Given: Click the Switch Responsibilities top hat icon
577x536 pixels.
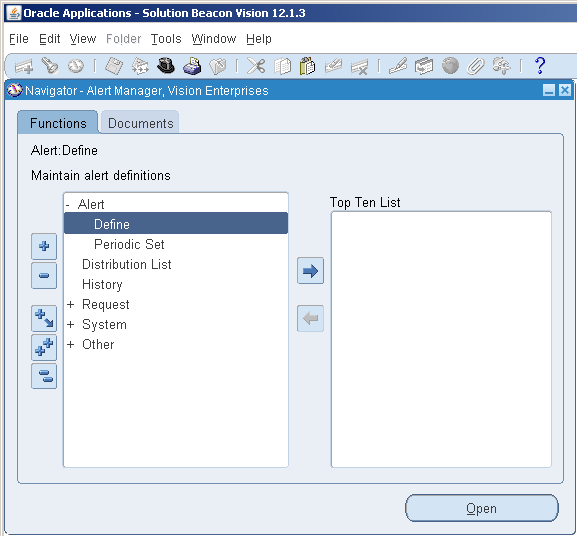Looking at the screenshot, I should [166, 66].
